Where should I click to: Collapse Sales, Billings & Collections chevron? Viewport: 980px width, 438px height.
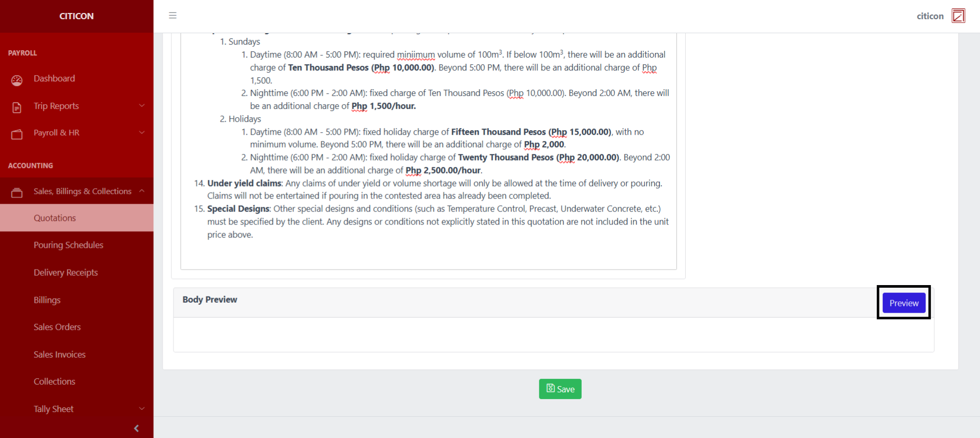(141, 191)
